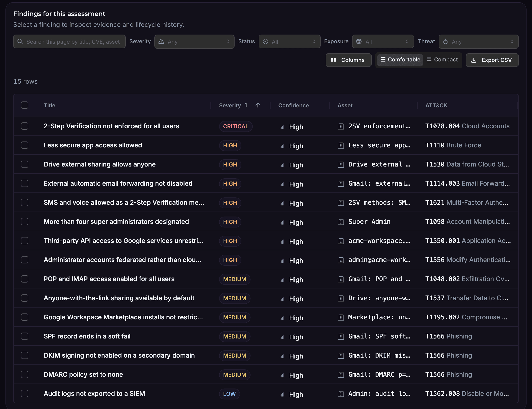Click the status circle icon in the Status filter
The width and height of the screenshot is (532, 409).
coord(266,41)
